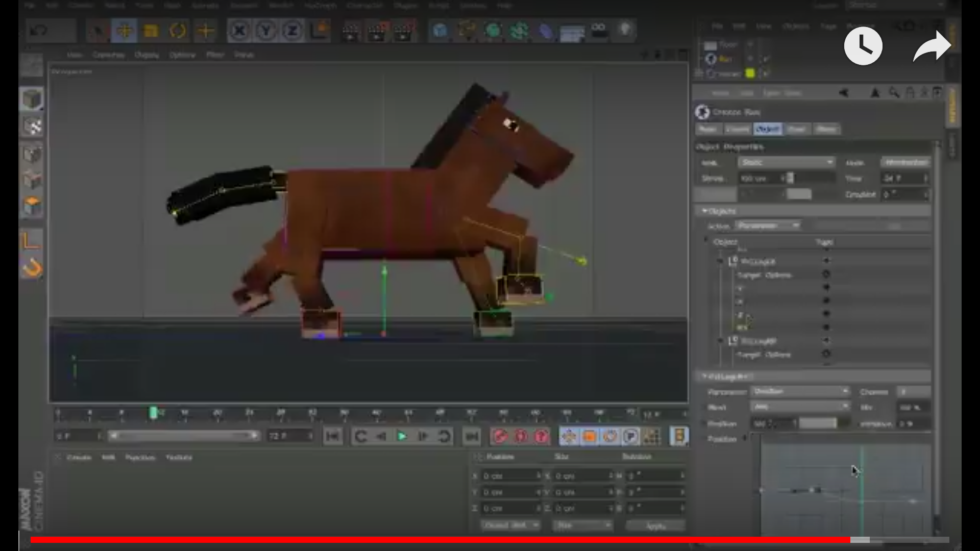
Task: Open the Static mode dropdown
Action: pos(787,162)
